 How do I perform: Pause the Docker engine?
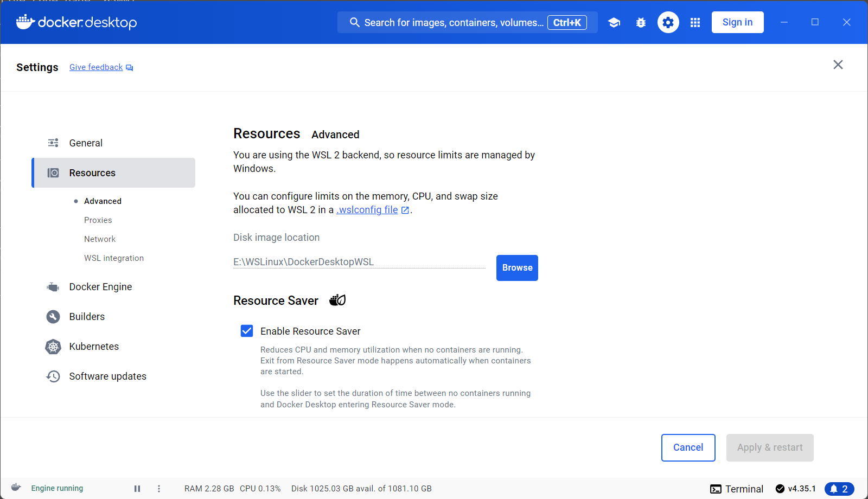[137, 489]
